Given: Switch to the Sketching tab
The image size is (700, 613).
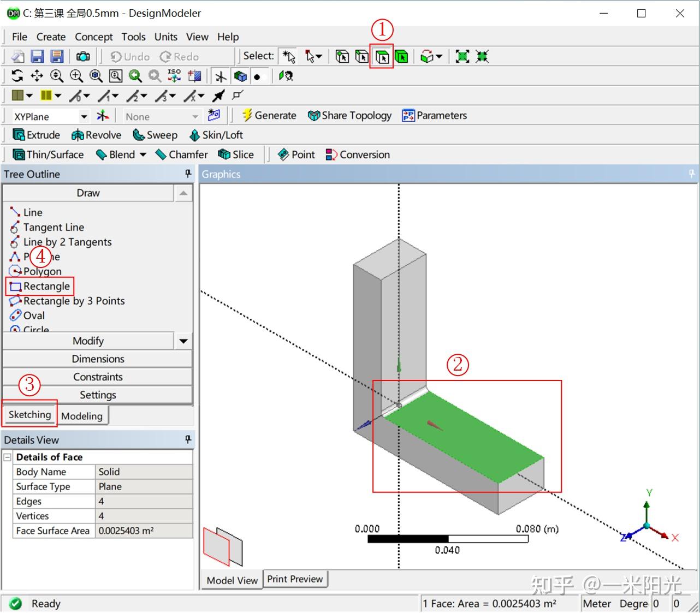Looking at the screenshot, I should (x=29, y=414).
